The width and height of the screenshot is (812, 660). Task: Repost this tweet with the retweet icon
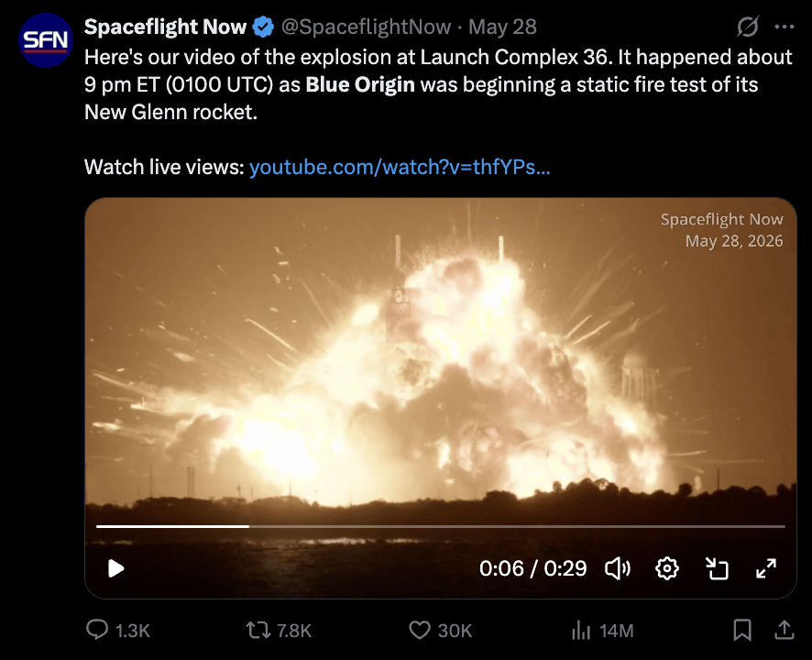point(258,630)
